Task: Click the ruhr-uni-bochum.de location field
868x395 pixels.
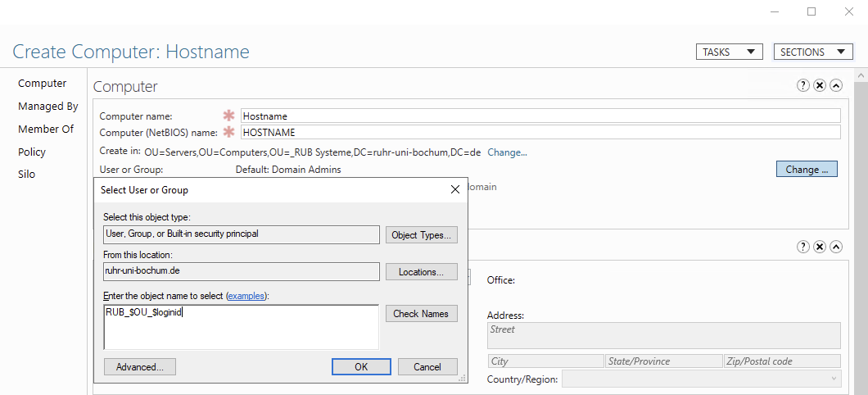Action: click(x=242, y=271)
